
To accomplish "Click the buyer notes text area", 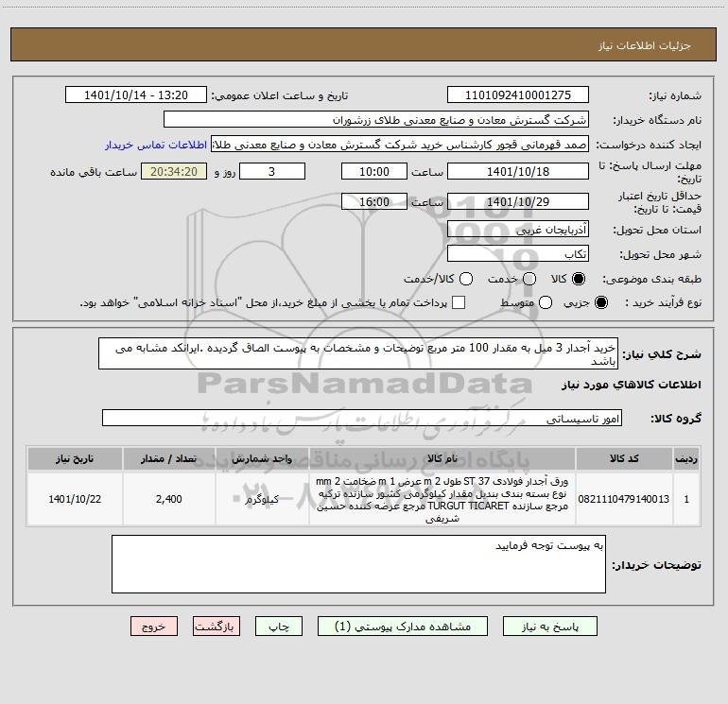I will pyautogui.click(x=358, y=564).
